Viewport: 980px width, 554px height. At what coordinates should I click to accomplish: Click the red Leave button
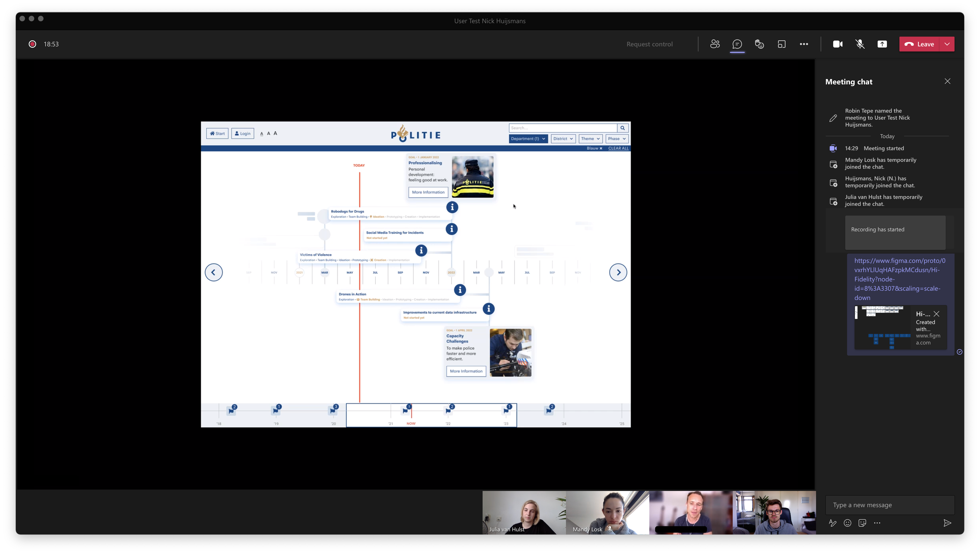point(920,44)
